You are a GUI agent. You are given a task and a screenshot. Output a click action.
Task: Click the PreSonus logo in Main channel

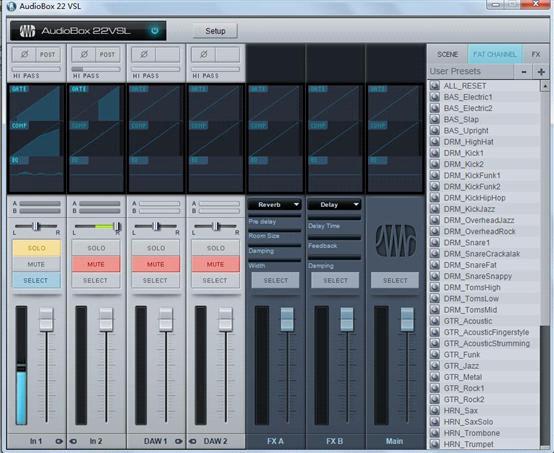(x=395, y=240)
